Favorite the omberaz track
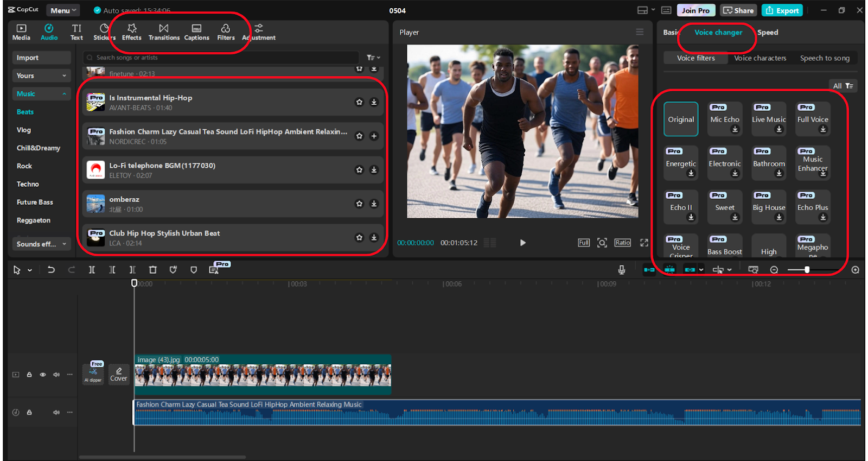Screen dimensions: 868x461 [x=359, y=204]
